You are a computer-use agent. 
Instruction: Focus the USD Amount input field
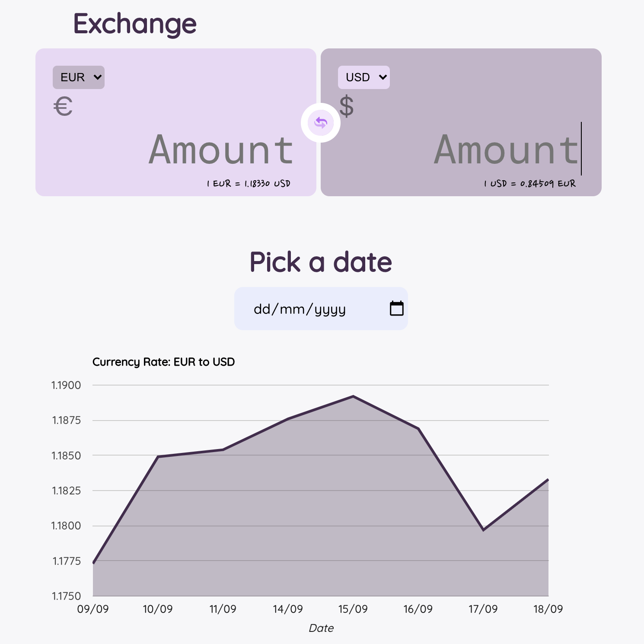coord(506,150)
